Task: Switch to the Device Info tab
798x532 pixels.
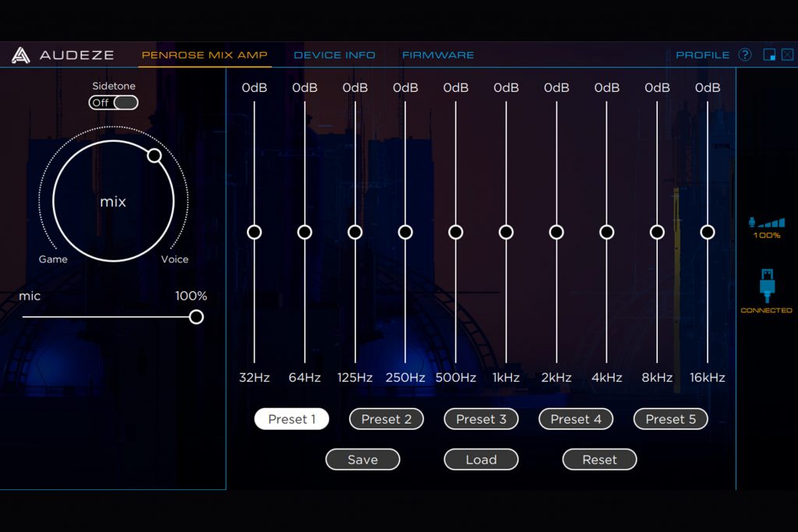Action: coord(334,55)
